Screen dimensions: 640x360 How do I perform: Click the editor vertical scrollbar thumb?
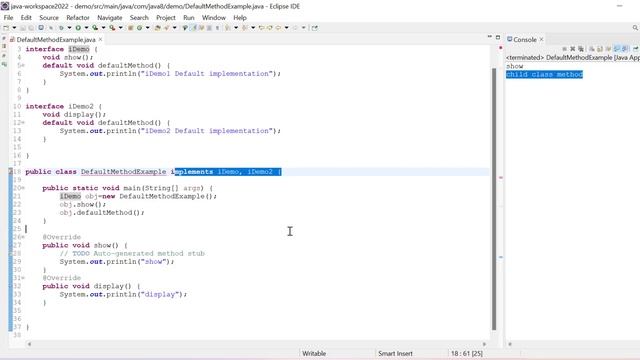click(x=494, y=199)
